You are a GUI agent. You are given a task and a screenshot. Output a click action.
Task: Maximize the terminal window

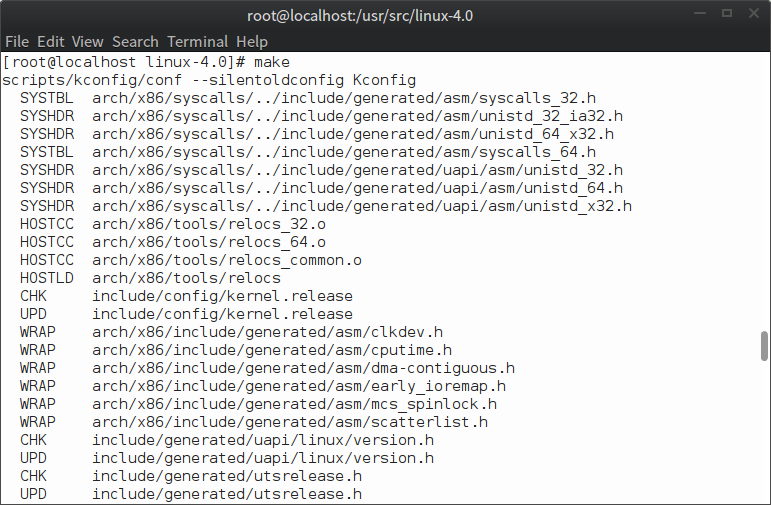pyautogui.click(x=724, y=15)
